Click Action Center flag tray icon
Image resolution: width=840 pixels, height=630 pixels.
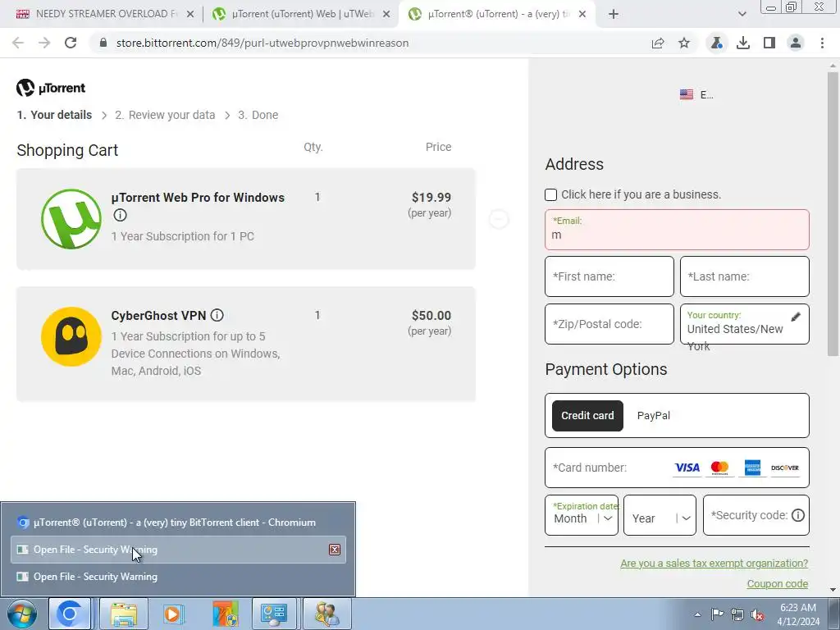pos(717,614)
